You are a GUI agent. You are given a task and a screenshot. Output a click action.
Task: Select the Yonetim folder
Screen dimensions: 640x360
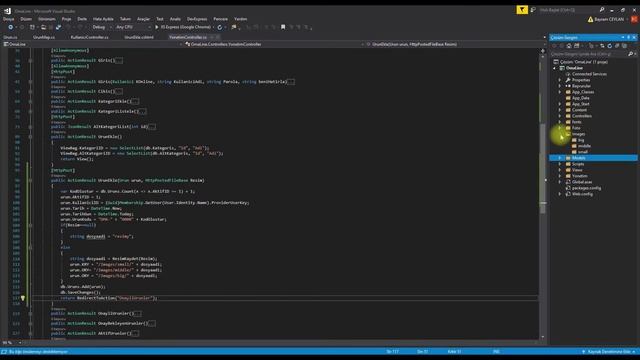coord(579,176)
